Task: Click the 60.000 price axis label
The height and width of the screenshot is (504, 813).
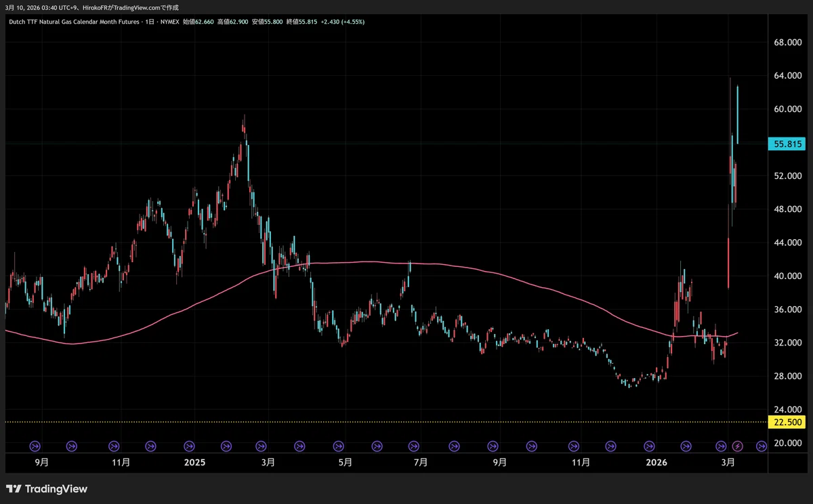Action: click(x=787, y=109)
